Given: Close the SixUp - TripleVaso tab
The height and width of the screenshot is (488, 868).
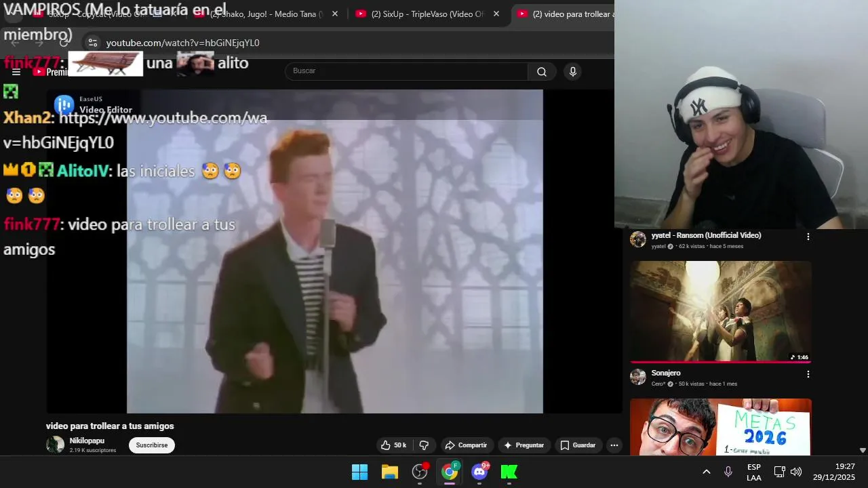Looking at the screenshot, I should pos(496,14).
